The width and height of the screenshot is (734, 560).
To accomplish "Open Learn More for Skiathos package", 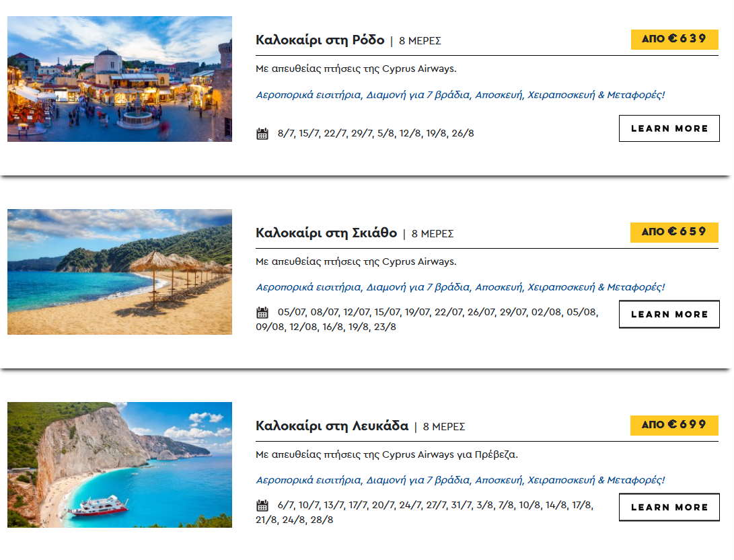I will point(669,315).
